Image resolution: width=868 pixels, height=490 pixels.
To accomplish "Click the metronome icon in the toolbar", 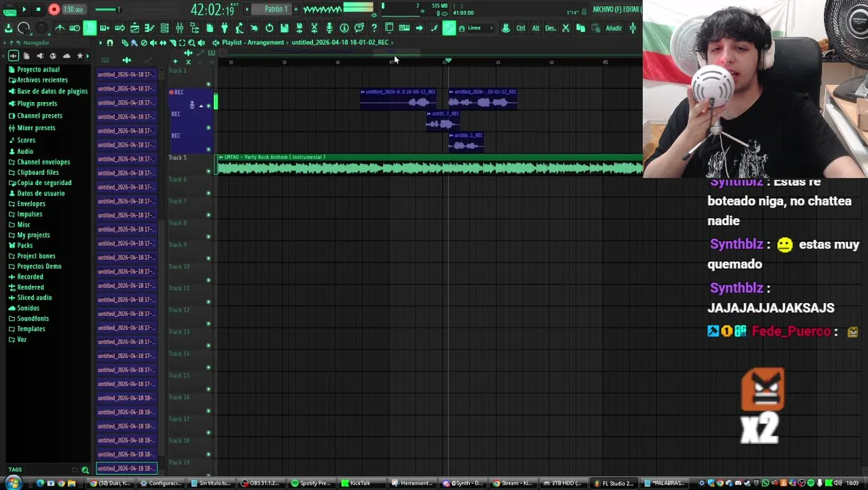I will tap(60, 28).
